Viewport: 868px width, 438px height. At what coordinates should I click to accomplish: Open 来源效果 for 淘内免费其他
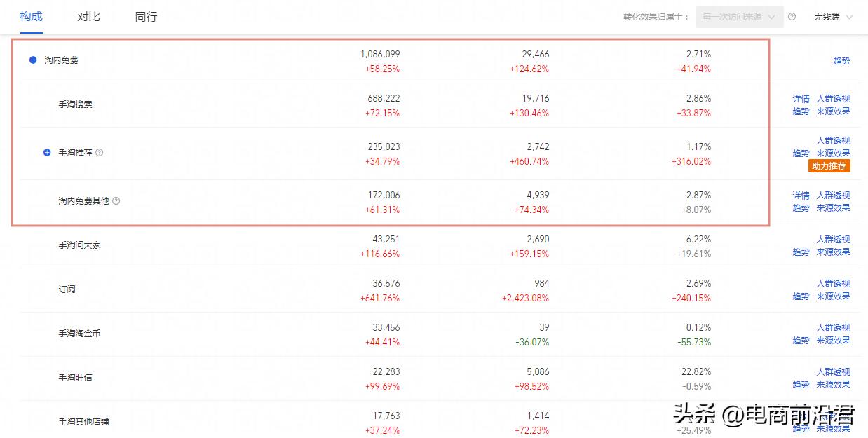click(833, 207)
